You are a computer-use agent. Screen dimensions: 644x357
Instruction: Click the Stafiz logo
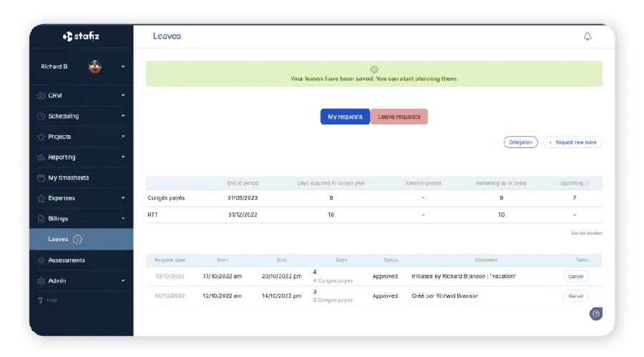pos(81,36)
